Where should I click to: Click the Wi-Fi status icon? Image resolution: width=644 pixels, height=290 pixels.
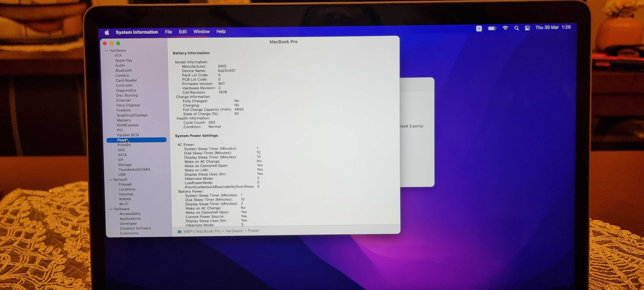505,28
